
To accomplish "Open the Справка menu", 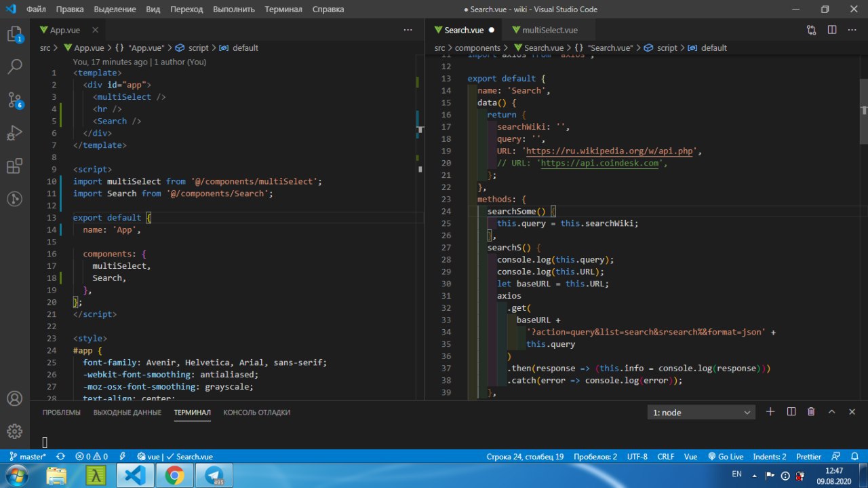I will 328,10.
